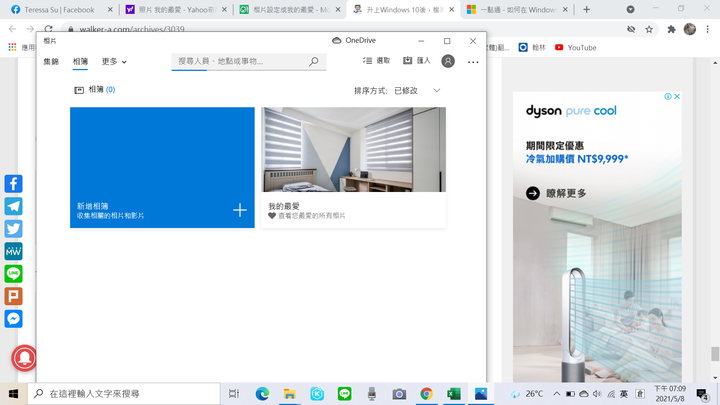Click the 相簿 (0) heading

[95, 90]
